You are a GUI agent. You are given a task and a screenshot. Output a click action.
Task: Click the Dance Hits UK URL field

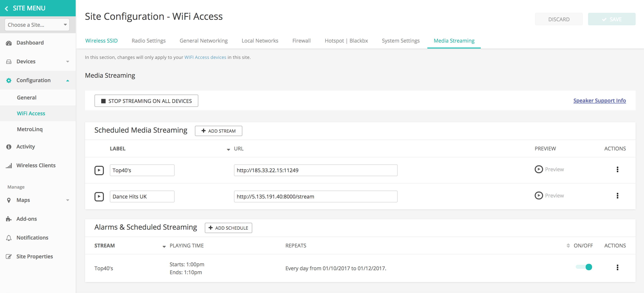coord(316,197)
